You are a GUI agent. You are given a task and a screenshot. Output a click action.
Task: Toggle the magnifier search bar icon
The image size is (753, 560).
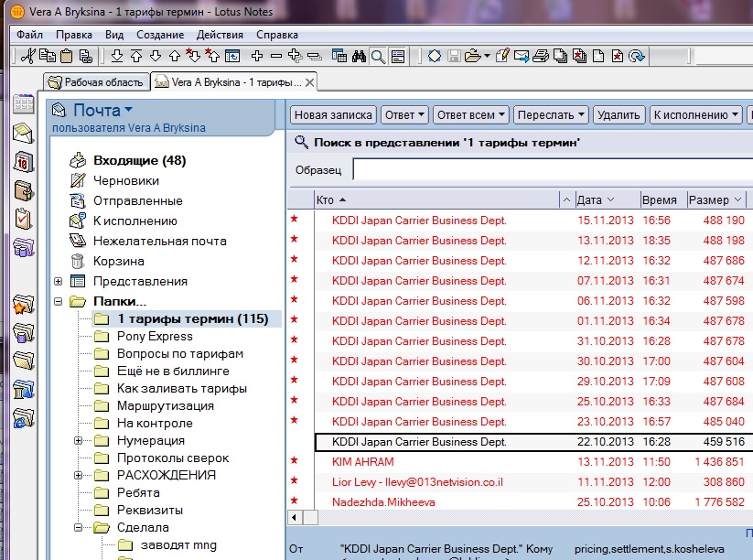pos(379,56)
